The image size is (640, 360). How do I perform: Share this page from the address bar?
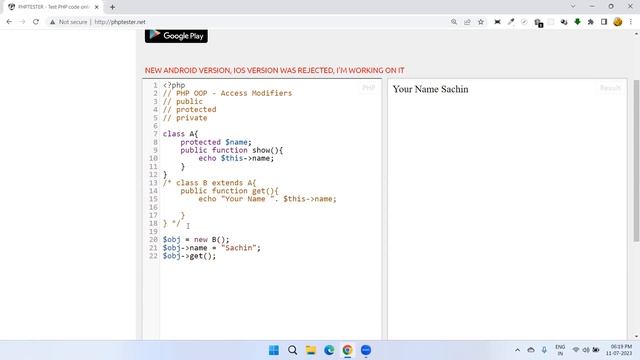click(467, 22)
